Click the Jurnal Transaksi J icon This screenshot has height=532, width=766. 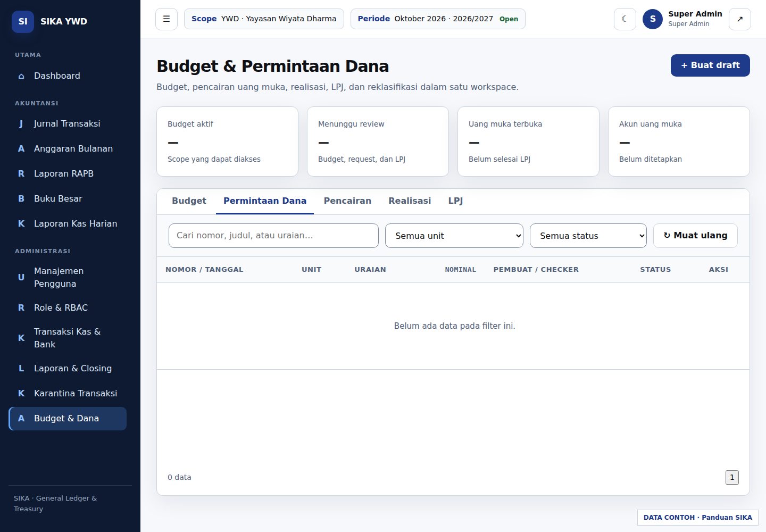[21, 124]
